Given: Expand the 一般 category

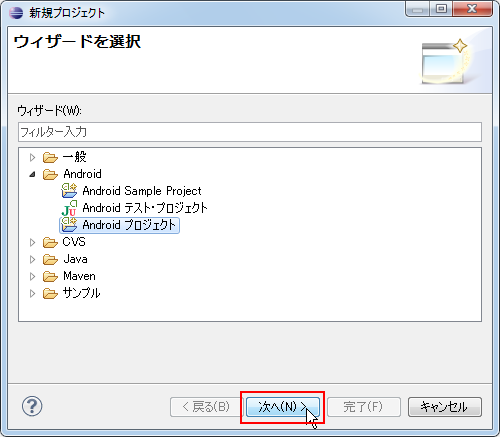Looking at the screenshot, I should 32,157.
